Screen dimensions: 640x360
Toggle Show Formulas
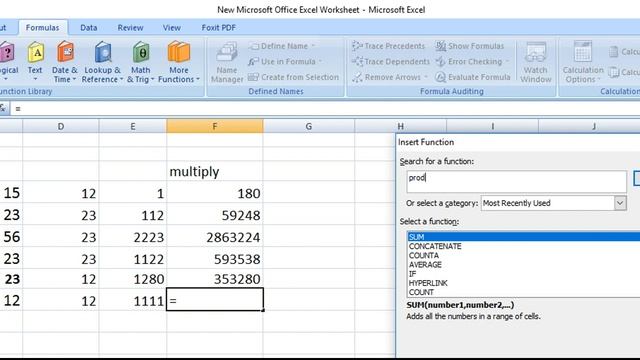pyautogui.click(x=469, y=46)
